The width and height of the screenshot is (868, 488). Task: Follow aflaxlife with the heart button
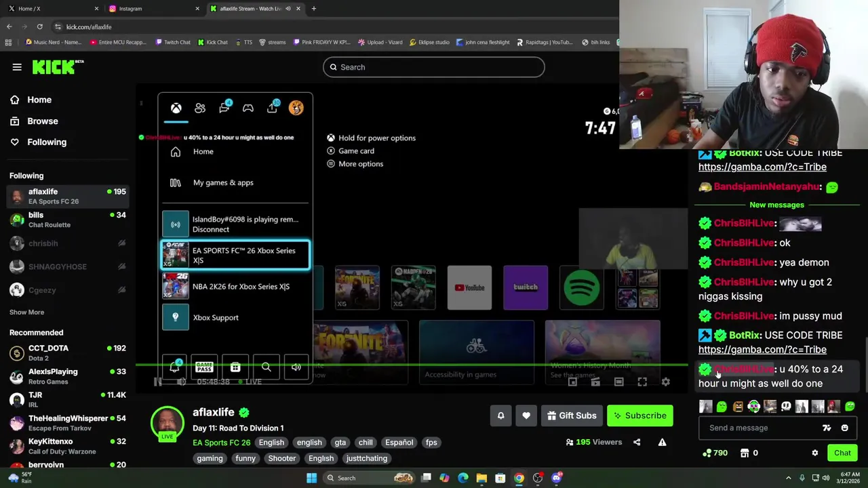[526, 415]
